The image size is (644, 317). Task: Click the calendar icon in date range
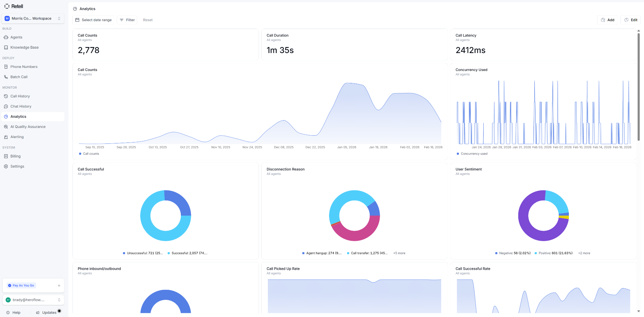pyautogui.click(x=77, y=20)
